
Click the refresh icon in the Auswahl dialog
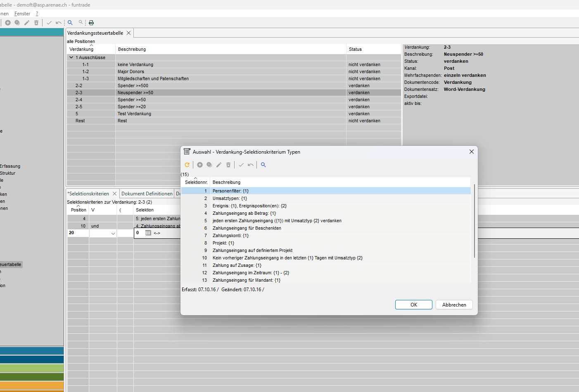pos(187,165)
